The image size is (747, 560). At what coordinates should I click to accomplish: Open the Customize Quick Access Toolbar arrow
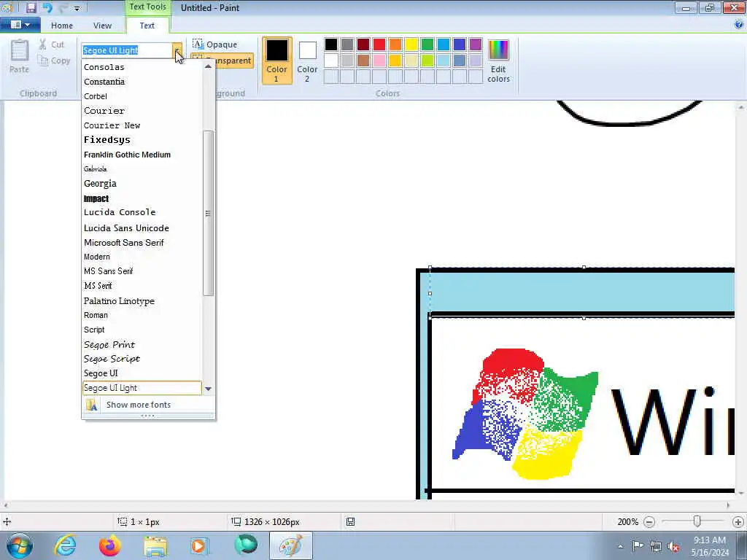coord(77,8)
